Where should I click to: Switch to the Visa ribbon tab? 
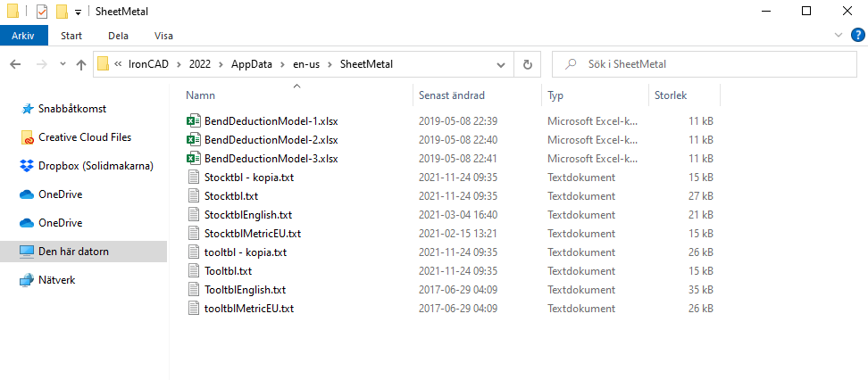(x=163, y=36)
